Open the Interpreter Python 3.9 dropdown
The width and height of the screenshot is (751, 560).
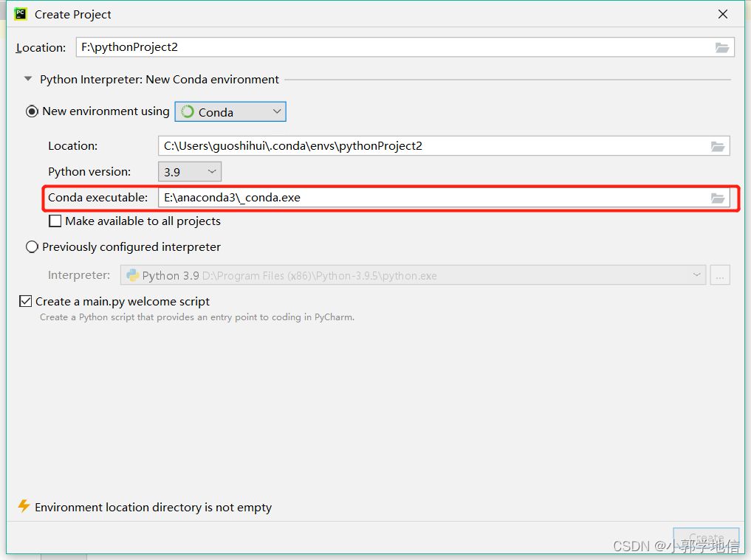[413, 275]
